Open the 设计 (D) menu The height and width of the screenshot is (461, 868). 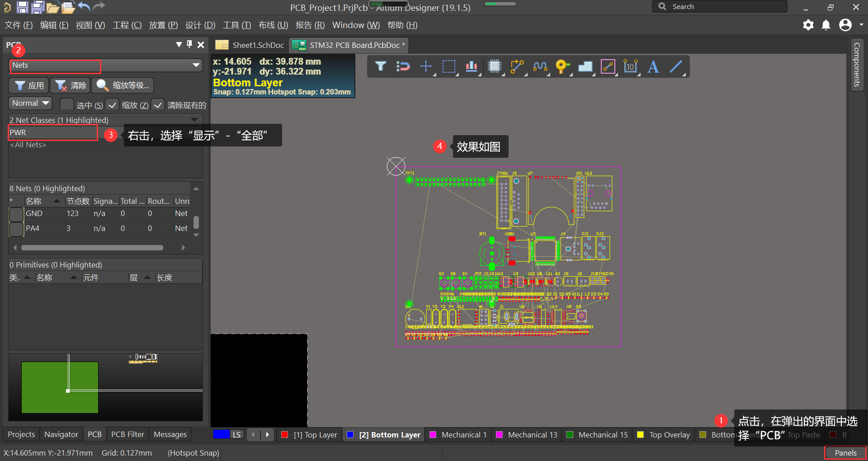[200, 25]
